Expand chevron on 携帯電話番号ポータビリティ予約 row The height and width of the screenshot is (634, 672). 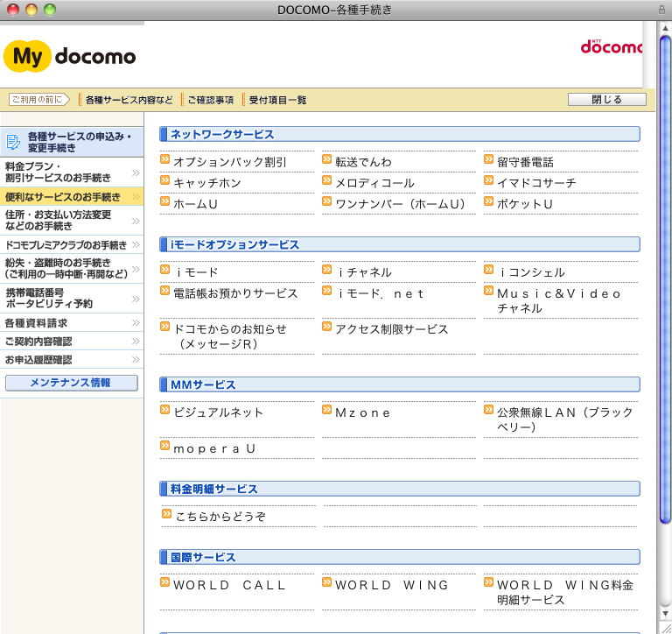pyautogui.click(x=136, y=299)
